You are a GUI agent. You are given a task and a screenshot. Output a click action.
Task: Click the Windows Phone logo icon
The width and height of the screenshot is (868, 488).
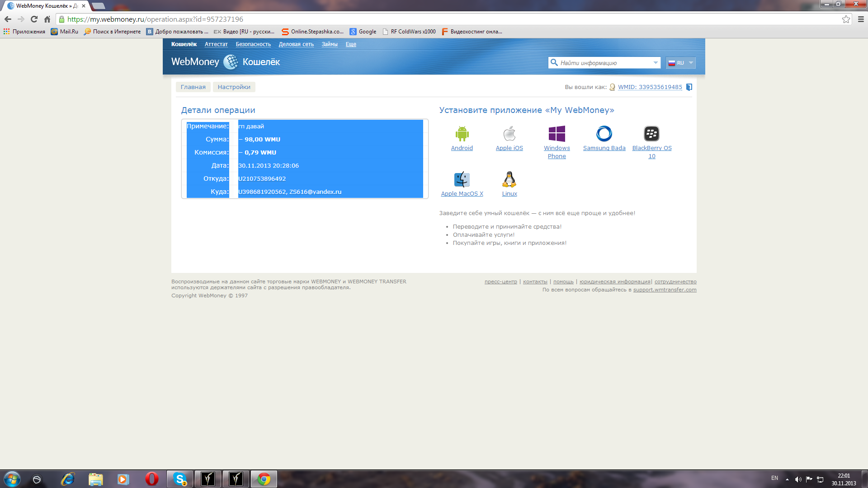tap(557, 134)
